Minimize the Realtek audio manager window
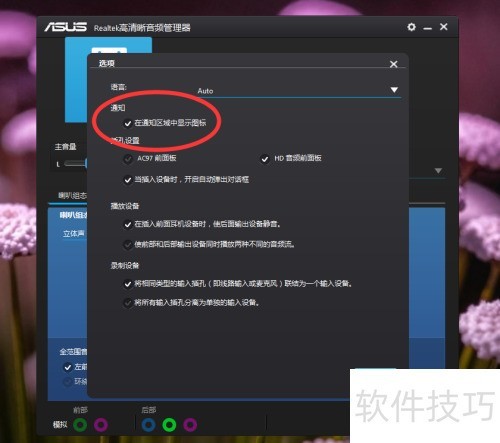Screen dimensions: 500x443 [x=428, y=28]
